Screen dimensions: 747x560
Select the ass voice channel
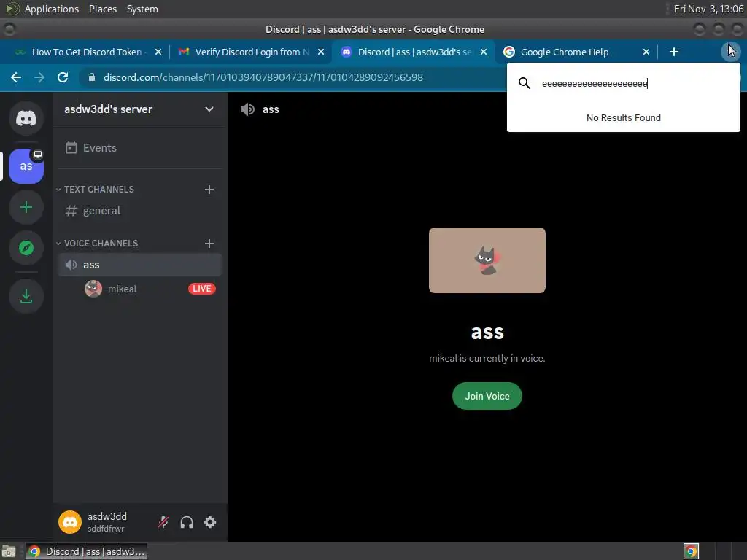(x=139, y=265)
